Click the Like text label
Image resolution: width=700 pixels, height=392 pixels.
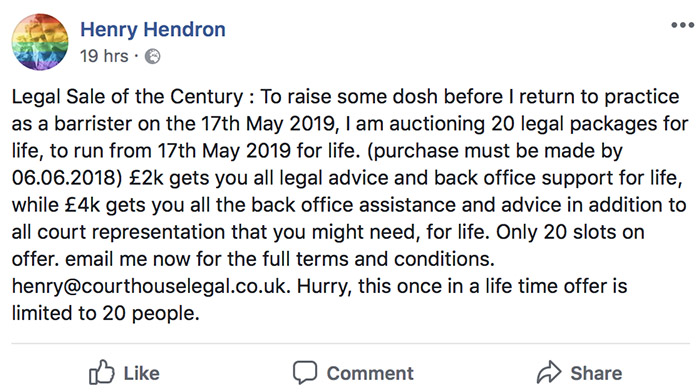pyautogui.click(x=141, y=373)
